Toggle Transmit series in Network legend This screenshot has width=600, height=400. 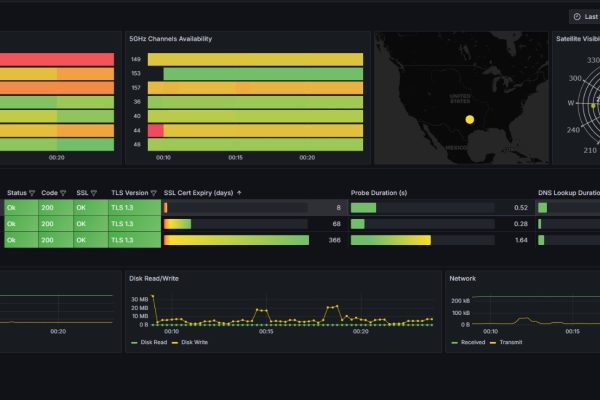(x=509, y=343)
